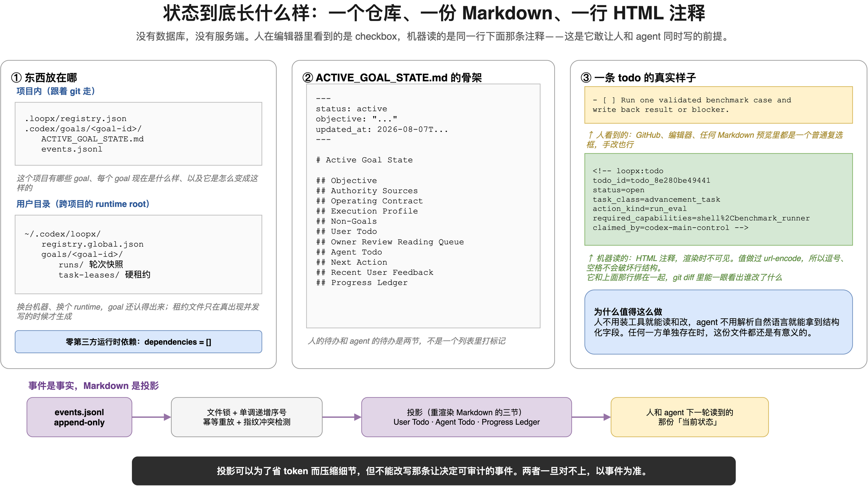
Task: Click the '① 东西放在哪' section heading
Action: [44, 77]
